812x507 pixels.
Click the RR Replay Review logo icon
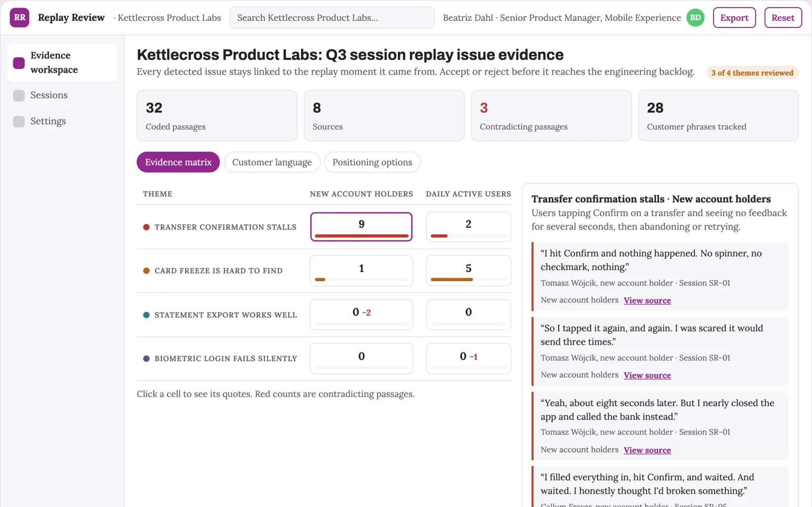click(x=19, y=18)
